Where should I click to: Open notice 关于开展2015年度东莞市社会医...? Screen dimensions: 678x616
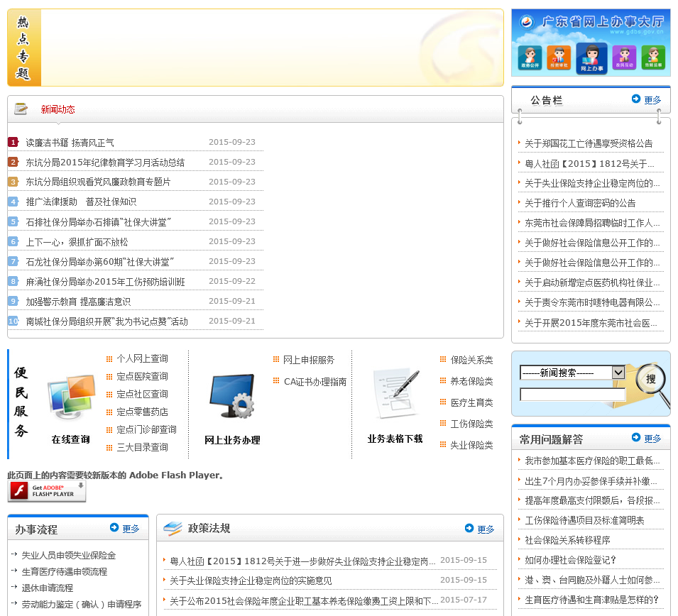[591, 322]
